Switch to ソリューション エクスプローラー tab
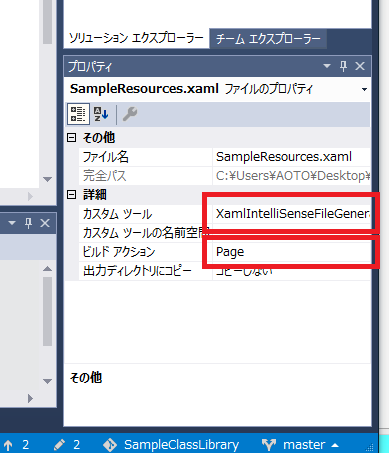Screen dimensions: 389x453 pos(136,38)
